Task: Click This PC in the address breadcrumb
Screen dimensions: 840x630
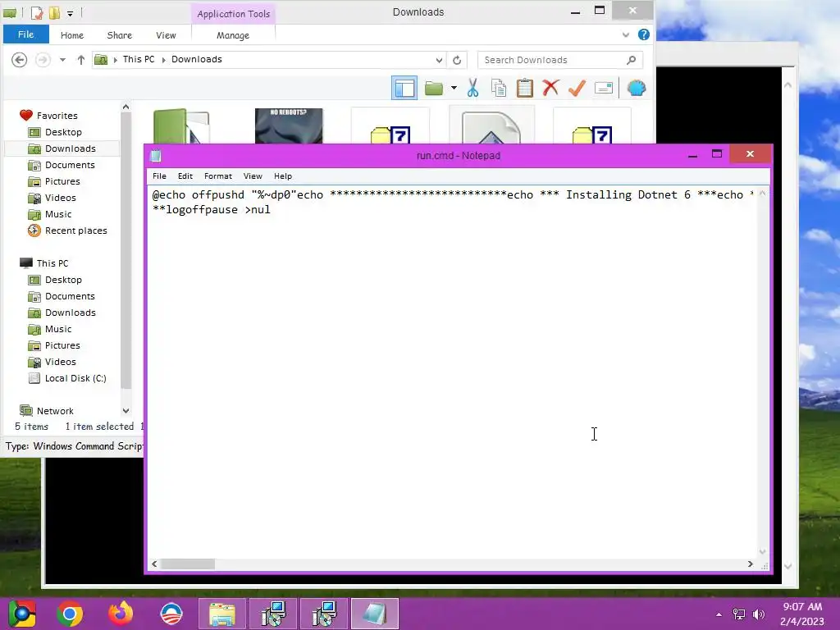Action: point(138,59)
